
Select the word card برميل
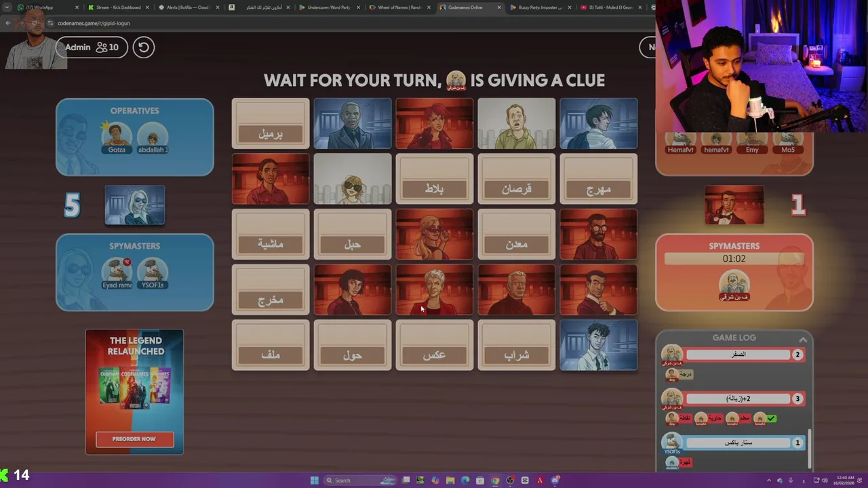271,123
